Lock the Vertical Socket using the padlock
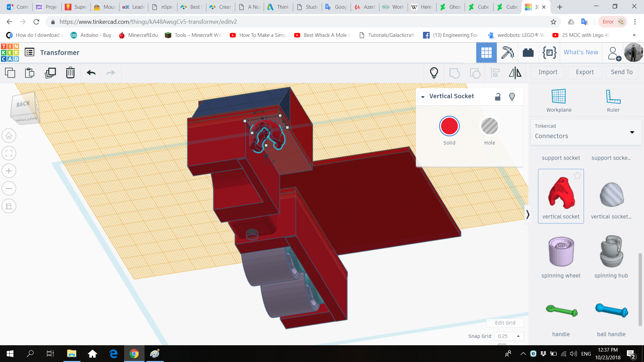This screenshot has height=362, width=644. [x=498, y=97]
